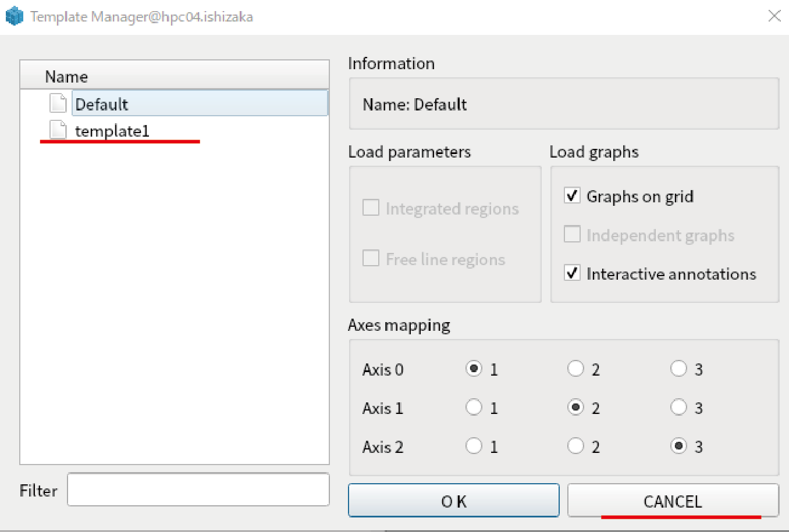
Task: Select the Default template entry
Action: (102, 104)
